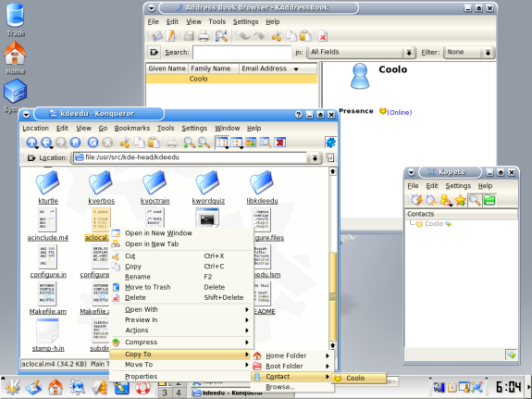
Task: Expand the Preview In submenu
Action: (x=181, y=320)
